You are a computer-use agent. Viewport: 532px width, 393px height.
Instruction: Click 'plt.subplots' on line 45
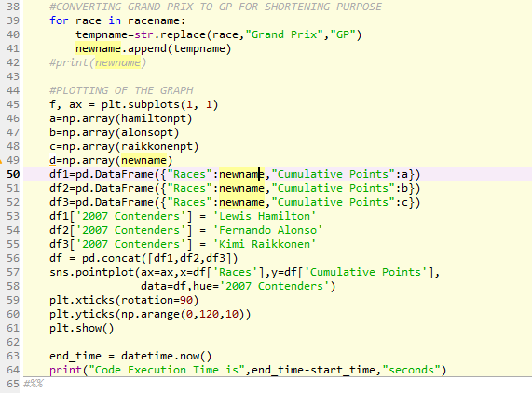point(141,104)
